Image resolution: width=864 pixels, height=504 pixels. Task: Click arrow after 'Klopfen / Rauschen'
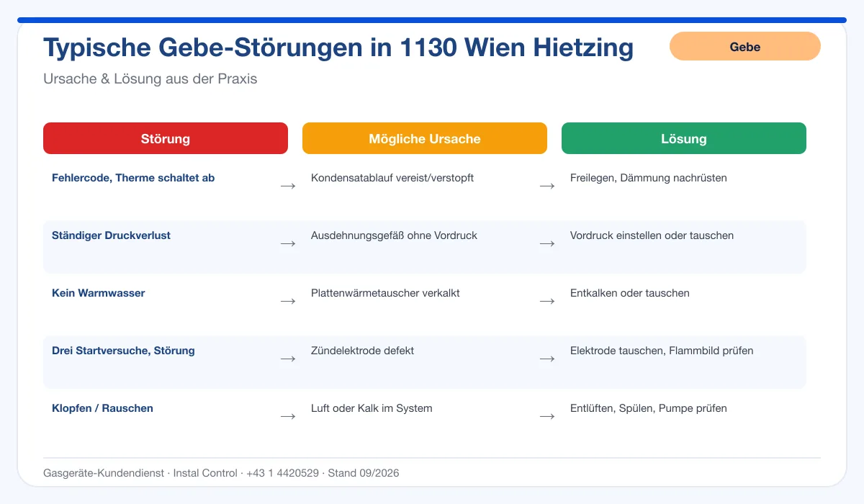288,416
